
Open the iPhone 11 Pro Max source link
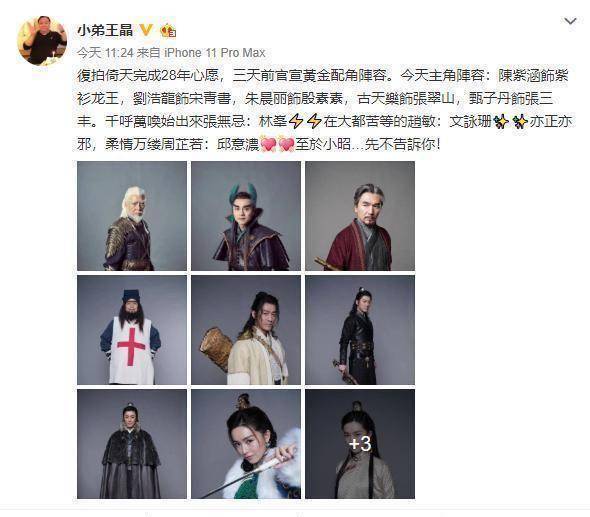pos(215,53)
